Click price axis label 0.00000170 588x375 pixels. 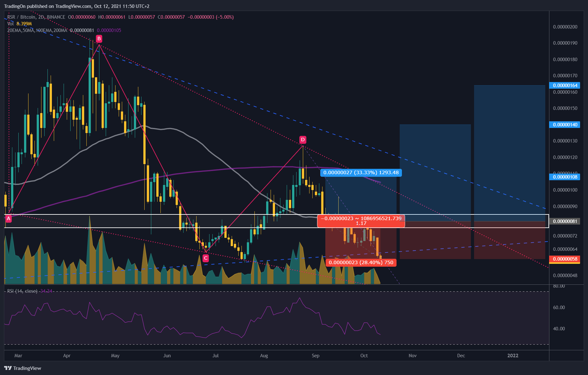click(565, 75)
